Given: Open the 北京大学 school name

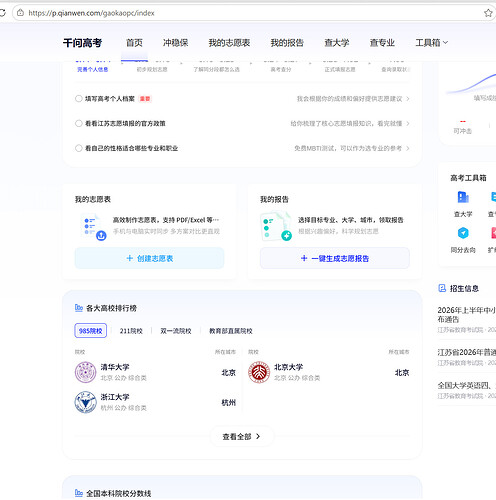Looking at the screenshot, I should (288, 367).
